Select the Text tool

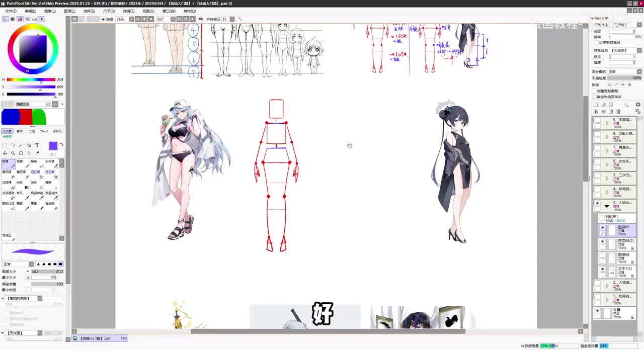click(x=37, y=145)
